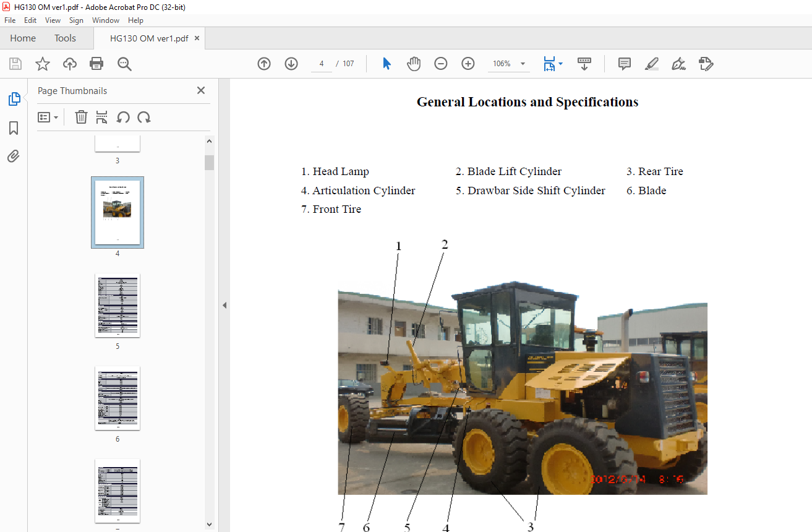This screenshot has height=532, width=812.
Task: Click the '/ 107' total pages text
Action: [345, 64]
